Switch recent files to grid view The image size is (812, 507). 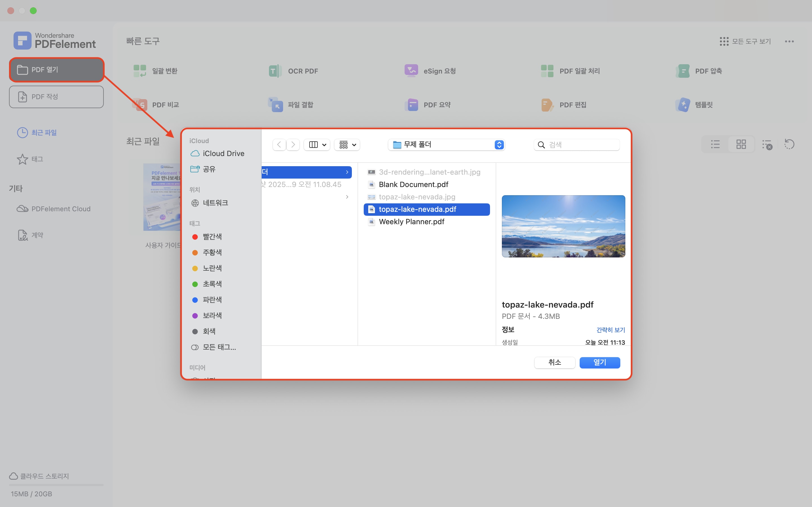point(741,144)
